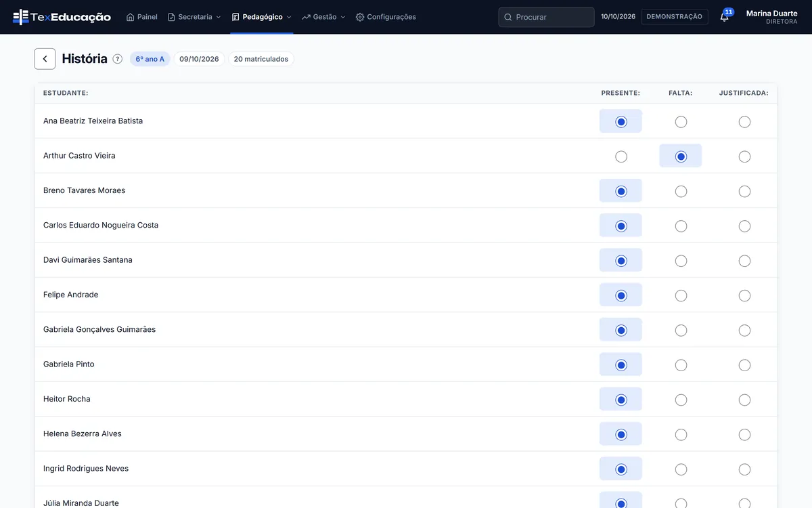
Task: Expand the Secretaria dropdown menu
Action: (x=194, y=17)
